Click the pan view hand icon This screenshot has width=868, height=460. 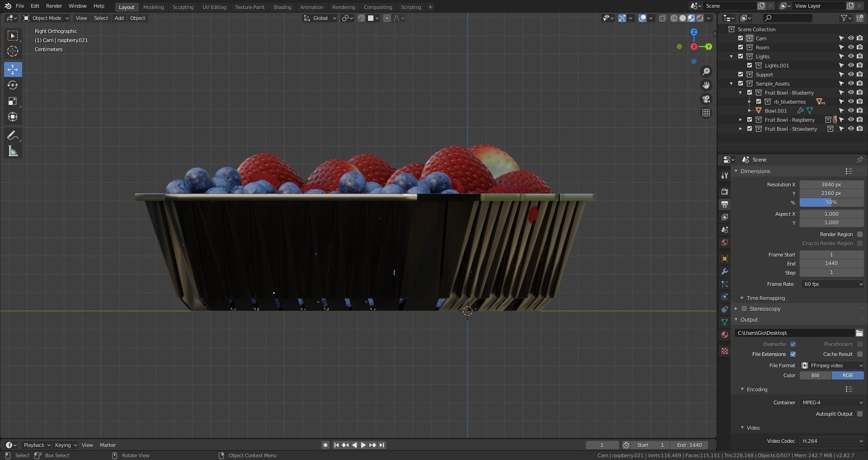(x=706, y=85)
